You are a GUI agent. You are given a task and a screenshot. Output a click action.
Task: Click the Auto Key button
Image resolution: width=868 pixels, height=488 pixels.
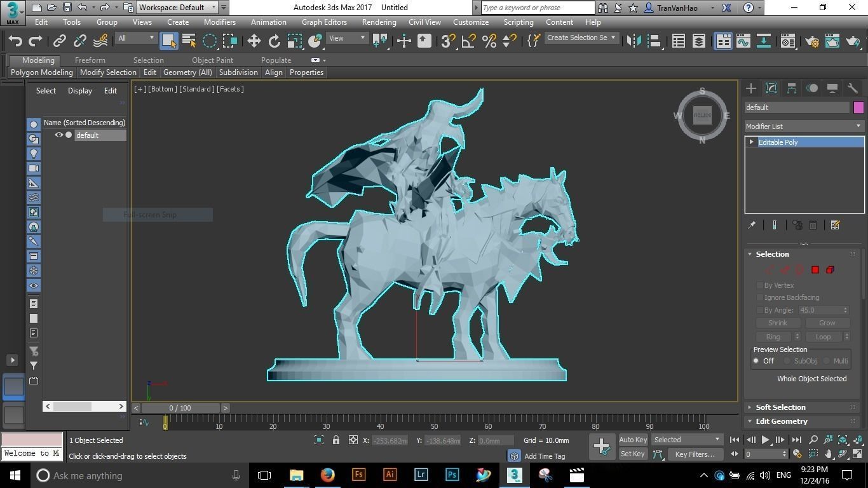coord(633,440)
